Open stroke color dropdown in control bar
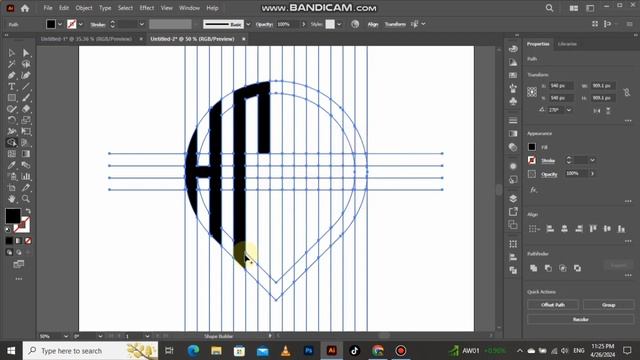Viewport: 640px width, 360px height. click(80, 24)
